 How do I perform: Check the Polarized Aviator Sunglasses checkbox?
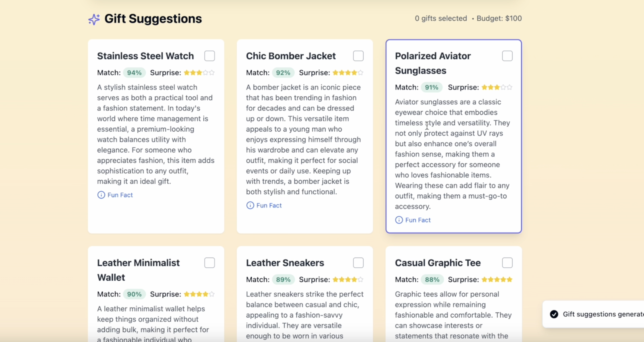(507, 56)
